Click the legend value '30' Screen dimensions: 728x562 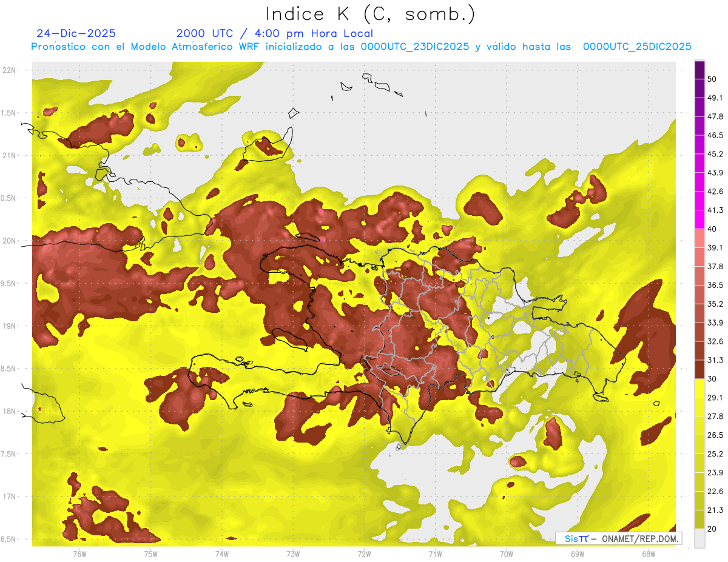click(x=712, y=379)
